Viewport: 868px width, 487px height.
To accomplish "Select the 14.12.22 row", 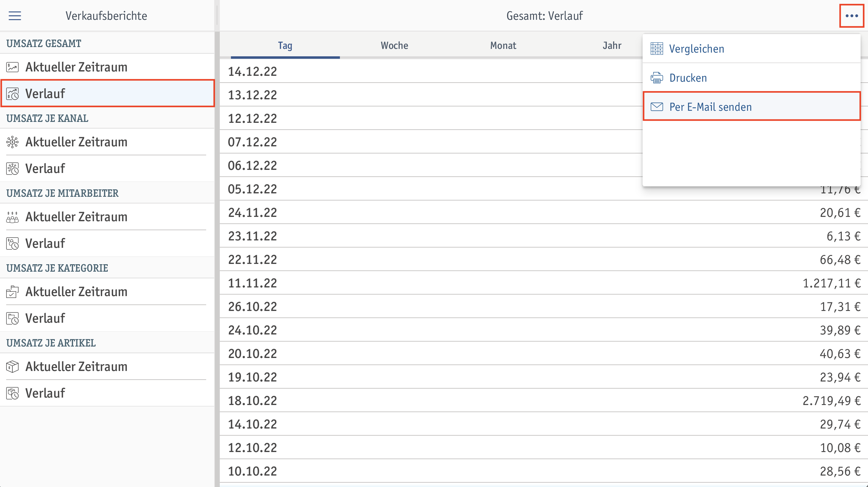I will click(x=431, y=71).
